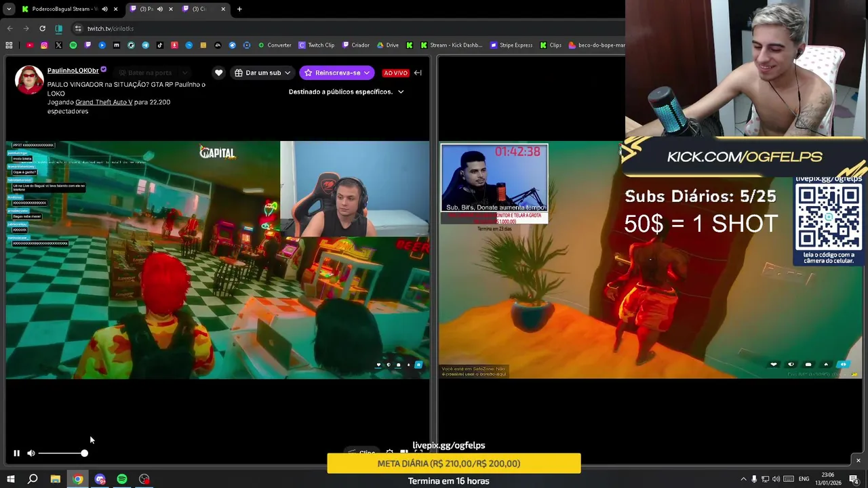The width and height of the screenshot is (868, 488).
Task: Open a new browser tab
Action: point(239,9)
